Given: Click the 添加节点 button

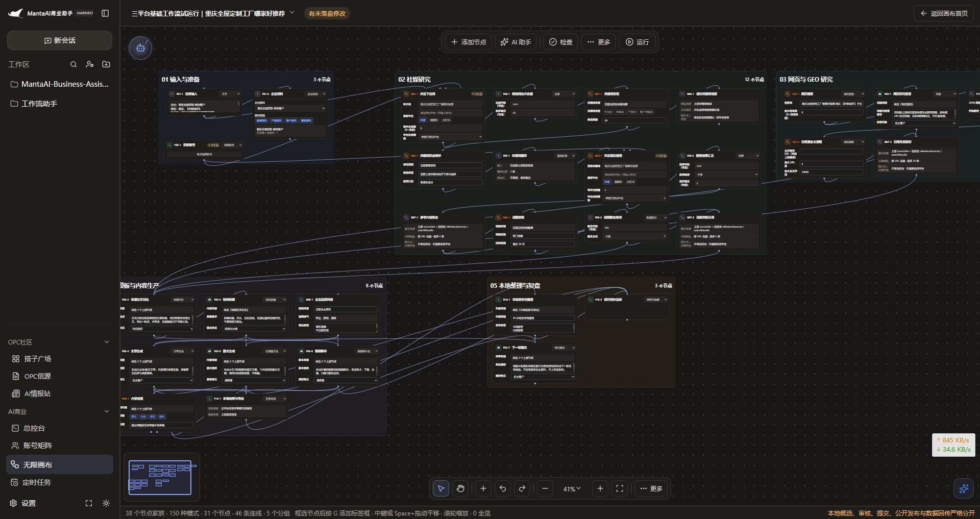Looking at the screenshot, I should click(x=469, y=42).
